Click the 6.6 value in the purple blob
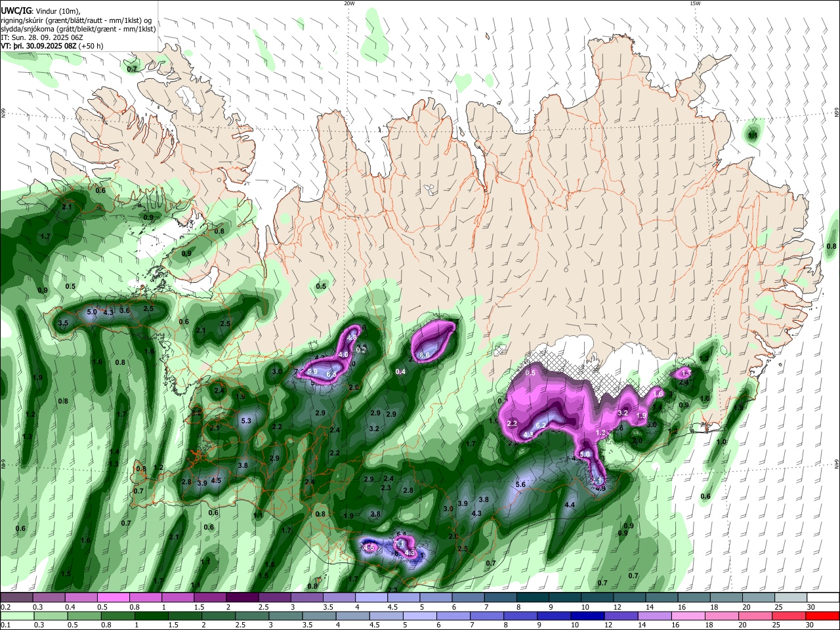The width and height of the screenshot is (840, 630). [425, 355]
